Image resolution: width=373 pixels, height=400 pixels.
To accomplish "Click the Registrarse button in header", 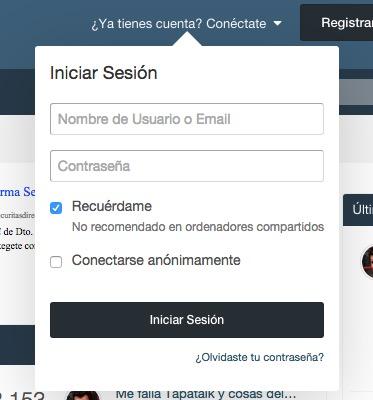I will pyautogui.click(x=337, y=23).
